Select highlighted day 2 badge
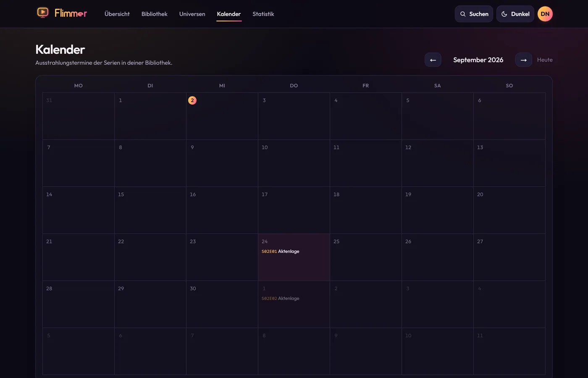The width and height of the screenshot is (588, 378). point(192,100)
